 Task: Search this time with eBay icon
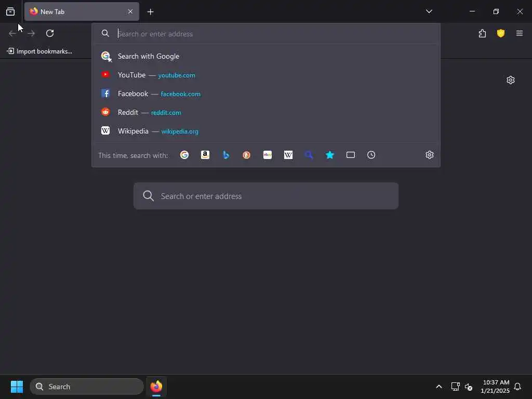point(268,155)
